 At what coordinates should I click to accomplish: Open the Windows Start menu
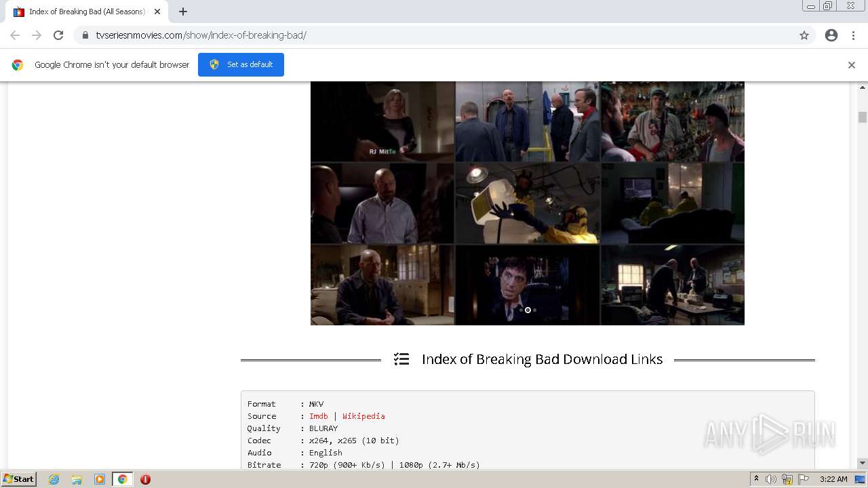click(19, 479)
